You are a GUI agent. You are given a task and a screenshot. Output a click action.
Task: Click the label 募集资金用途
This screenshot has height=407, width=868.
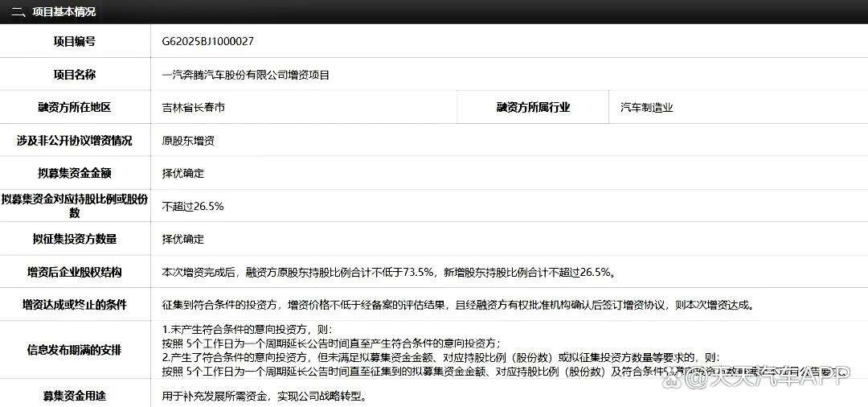click(x=75, y=396)
